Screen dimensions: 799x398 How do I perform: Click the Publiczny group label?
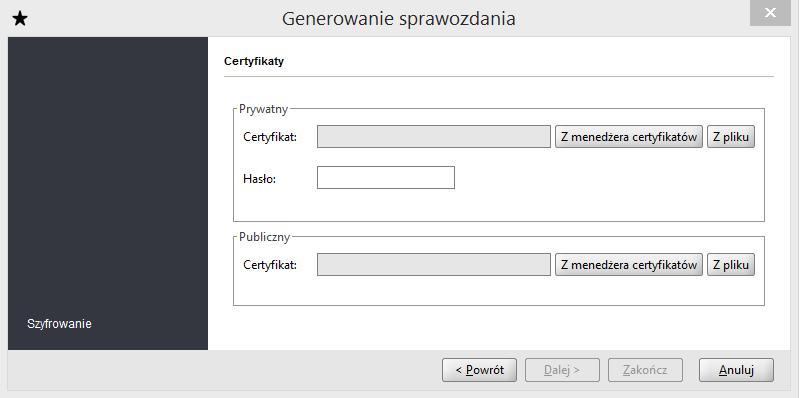click(264, 237)
